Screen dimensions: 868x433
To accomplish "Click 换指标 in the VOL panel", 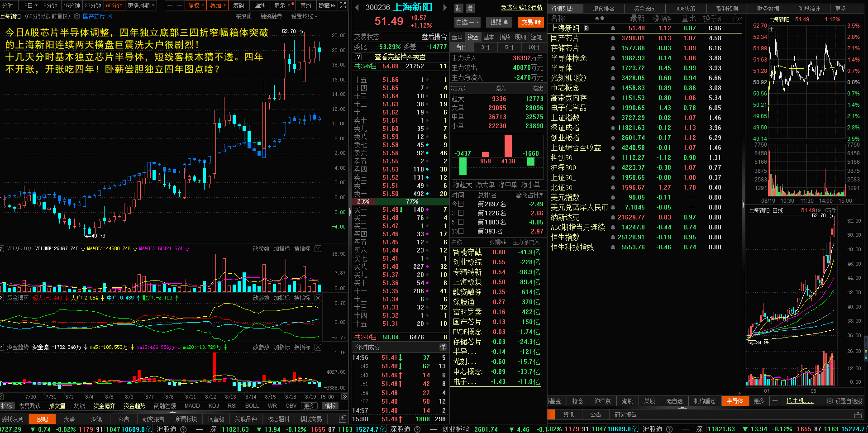I will click(302, 248).
